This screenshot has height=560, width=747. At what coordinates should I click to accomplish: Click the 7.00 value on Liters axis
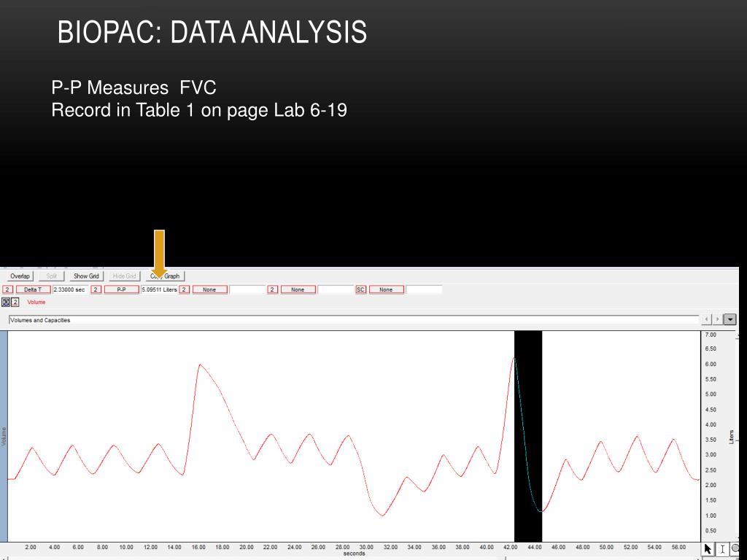pyautogui.click(x=711, y=335)
